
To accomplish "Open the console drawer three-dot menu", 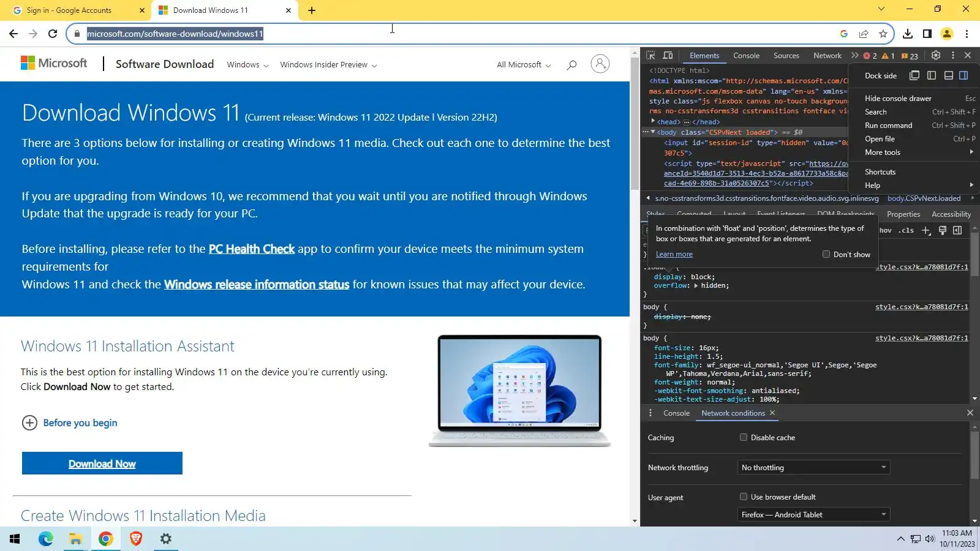I will tap(650, 413).
